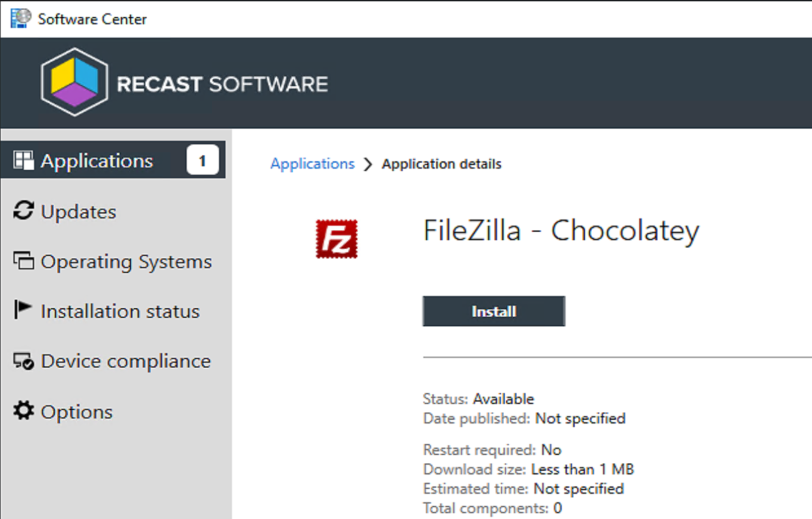812x519 pixels.
Task: Click the breadcrumb chevron separator
Action: [x=368, y=164]
